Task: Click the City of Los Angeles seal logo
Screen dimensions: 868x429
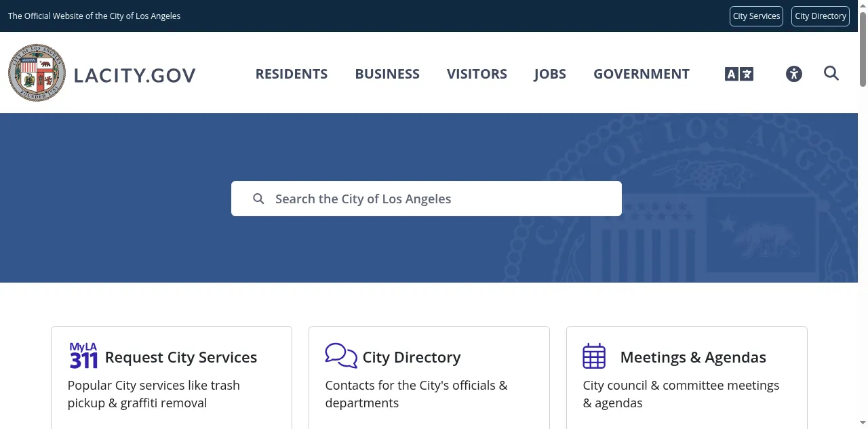Action: 37,73
